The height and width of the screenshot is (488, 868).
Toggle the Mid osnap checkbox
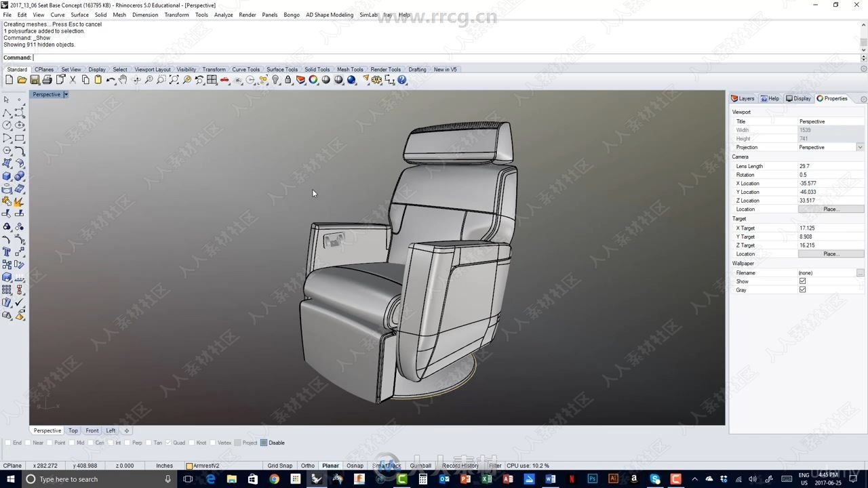tap(71, 443)
